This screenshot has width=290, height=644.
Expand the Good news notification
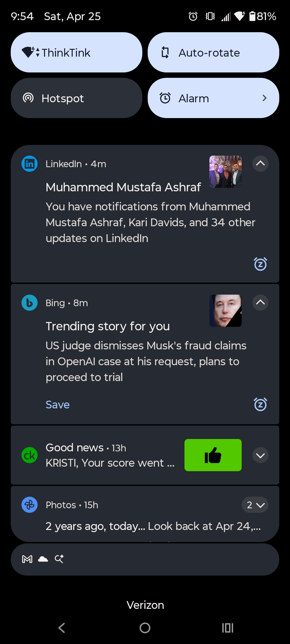(x=260, y=455)
